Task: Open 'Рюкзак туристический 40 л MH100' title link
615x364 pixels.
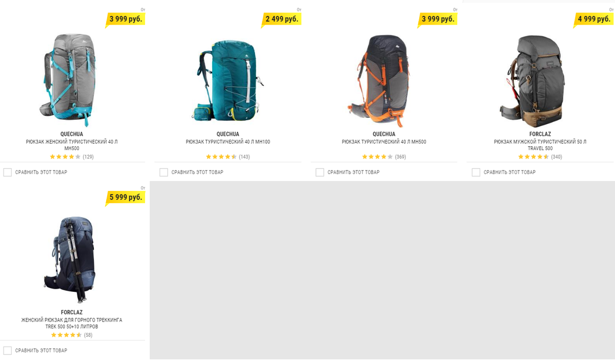Action: click(x=228, y=142)
